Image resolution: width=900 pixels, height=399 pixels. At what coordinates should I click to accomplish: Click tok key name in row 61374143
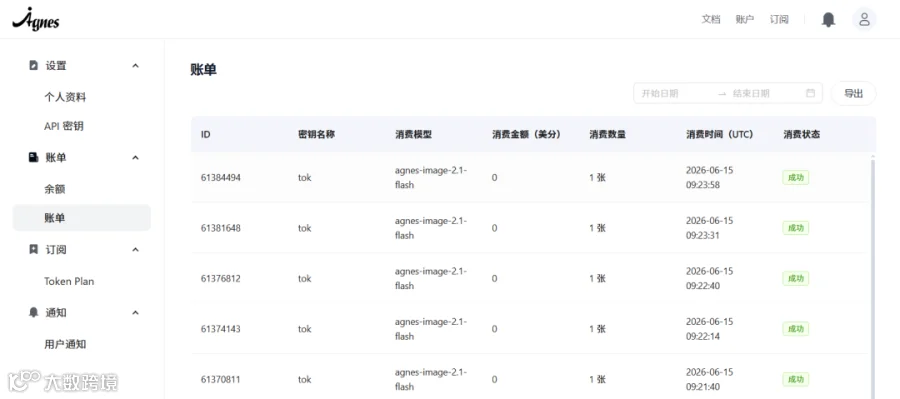tap(304, 329)
